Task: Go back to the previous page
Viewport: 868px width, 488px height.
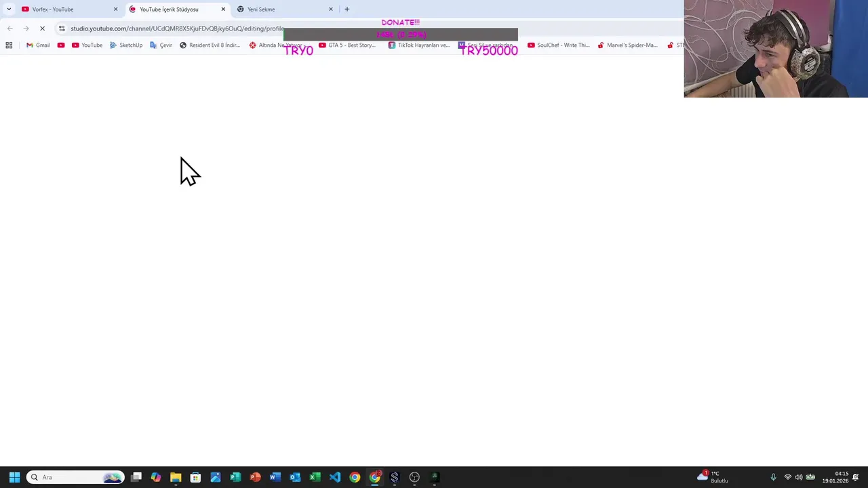Action: click(9, 28)
